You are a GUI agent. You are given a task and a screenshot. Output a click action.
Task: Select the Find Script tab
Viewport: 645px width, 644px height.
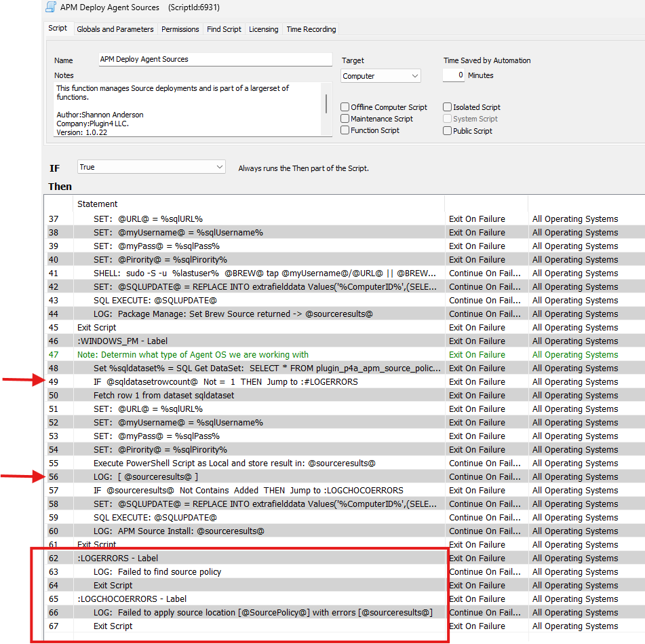tap(224, 29)
